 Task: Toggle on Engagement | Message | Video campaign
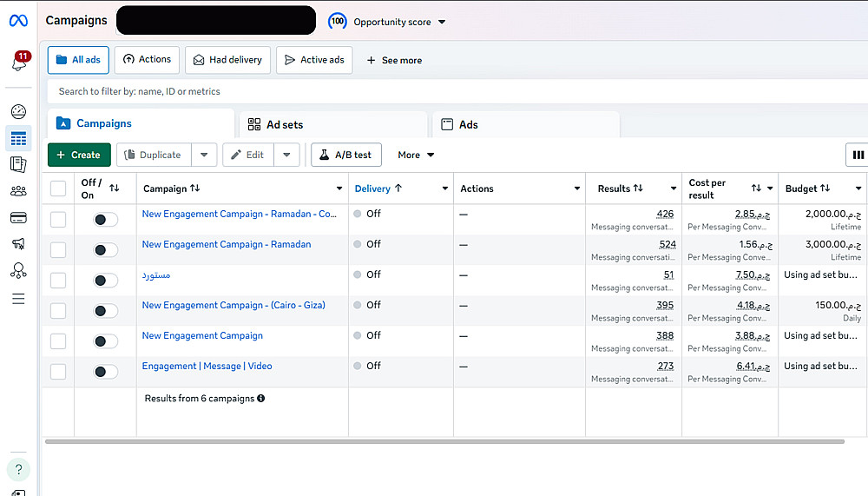point(105,372)
